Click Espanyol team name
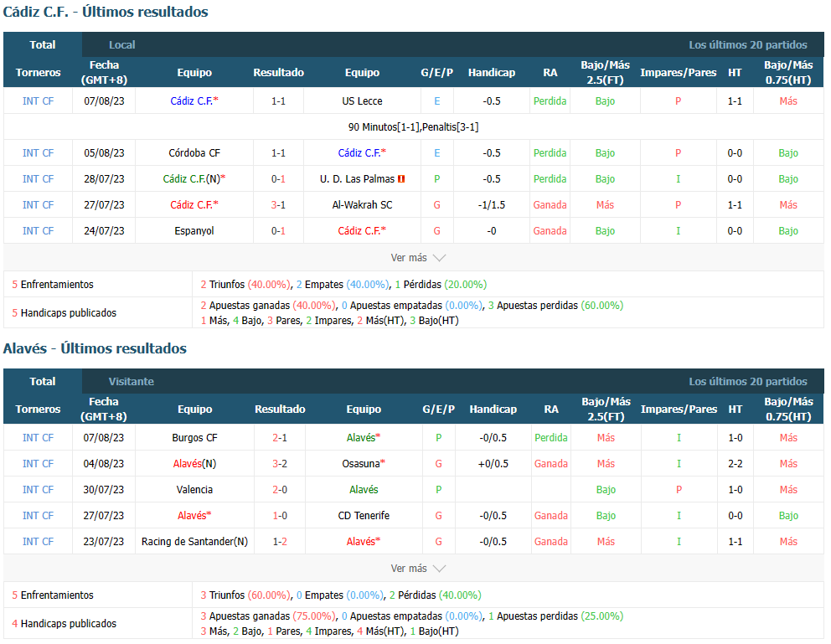This screenshot has width=831, height=644. coord(194,231)
